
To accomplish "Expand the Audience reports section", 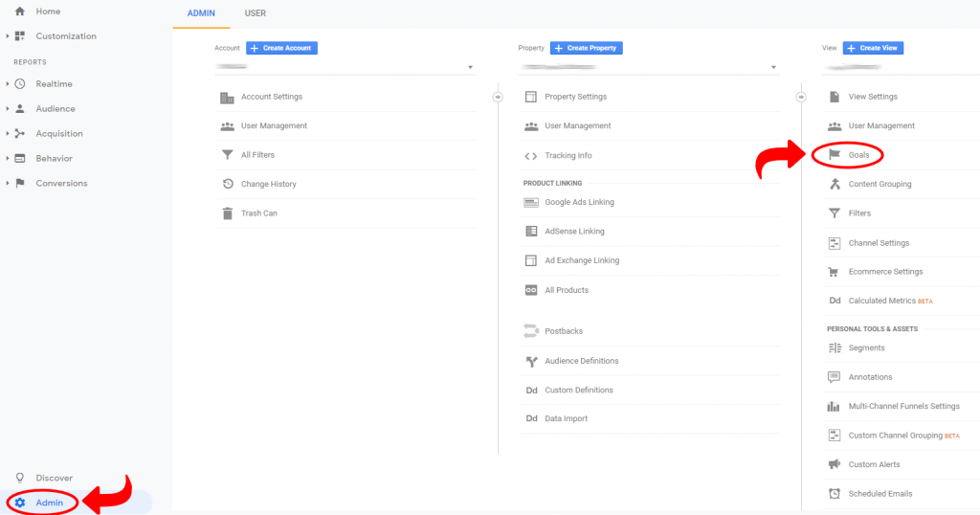I will [8, 109].
